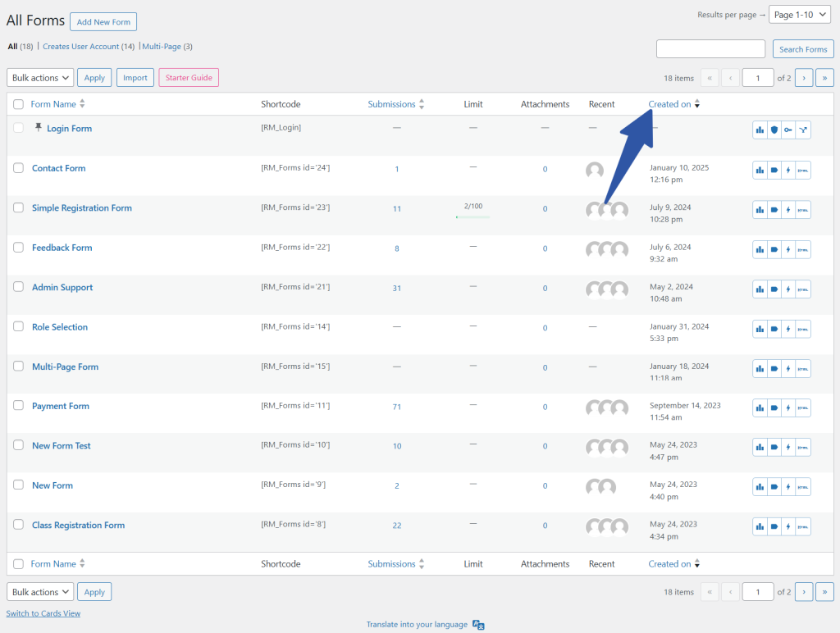Click the key icon for Login Form
The width and height of the screenshot is (840, 633).
pyautogui.click(x=788, y=130)
